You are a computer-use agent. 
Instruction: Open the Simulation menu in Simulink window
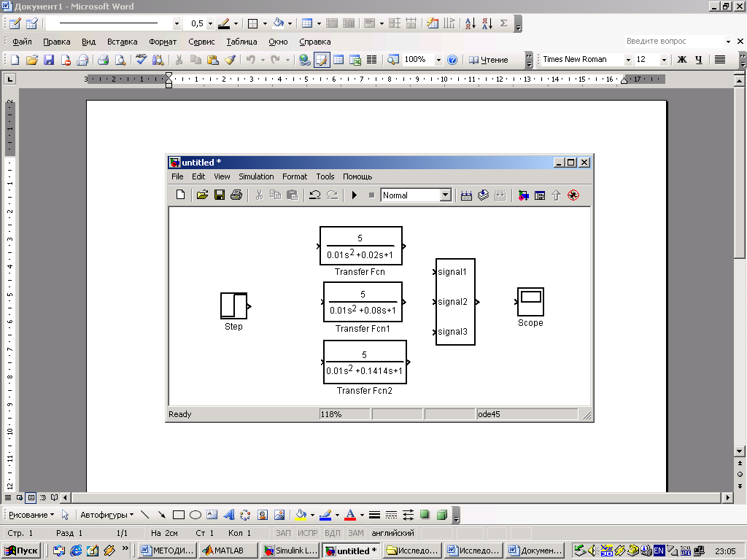[x=256, y=176]
